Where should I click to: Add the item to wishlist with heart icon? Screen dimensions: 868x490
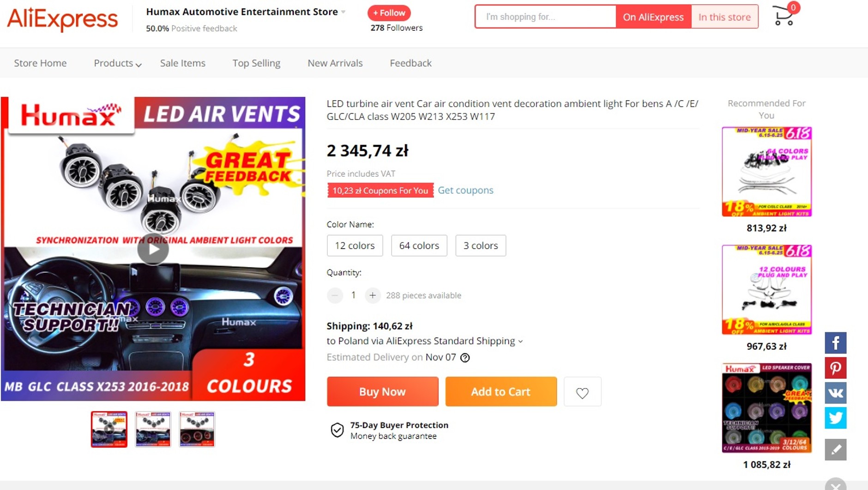pyautogui.click(x=582, y=392)
